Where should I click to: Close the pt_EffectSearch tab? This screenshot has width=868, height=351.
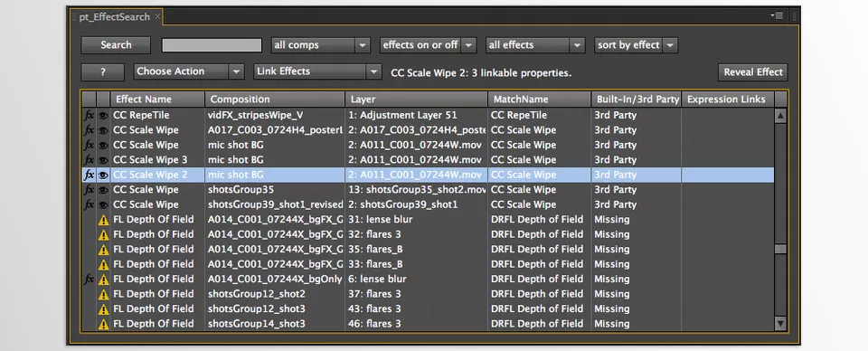pos(157,16)
